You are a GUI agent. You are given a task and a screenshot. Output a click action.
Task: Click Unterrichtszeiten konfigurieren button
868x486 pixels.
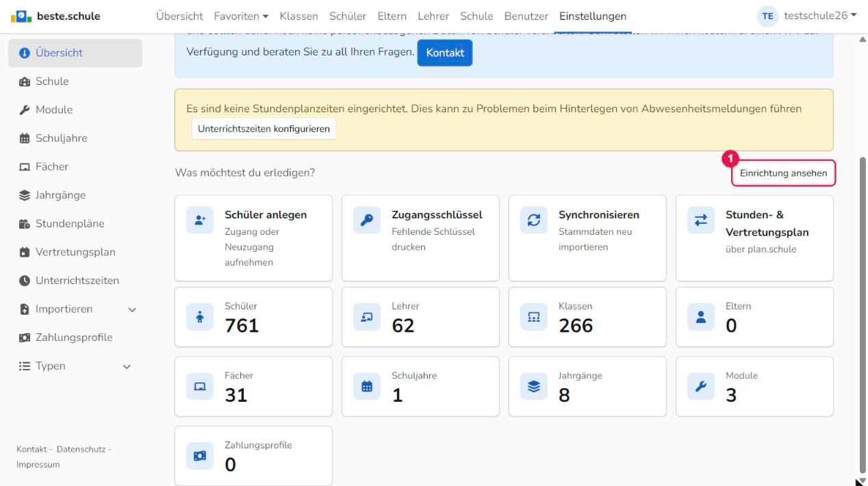[264, 128]
